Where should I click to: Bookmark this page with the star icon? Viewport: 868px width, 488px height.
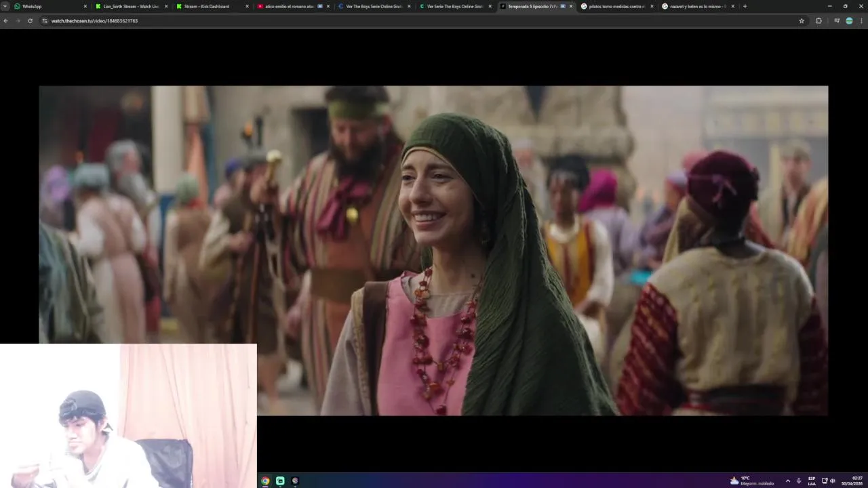point(802,21)
